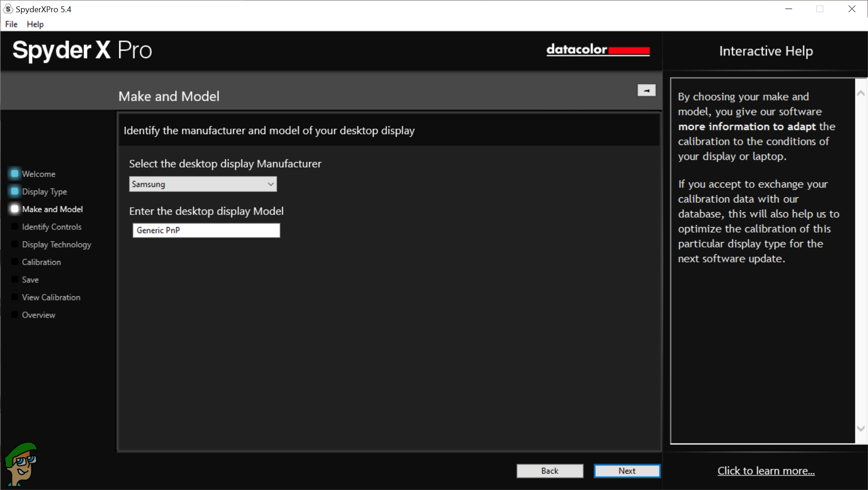Click the Welcome step indicator icon
The image size is (868, 490).
[x=14, y=173]
